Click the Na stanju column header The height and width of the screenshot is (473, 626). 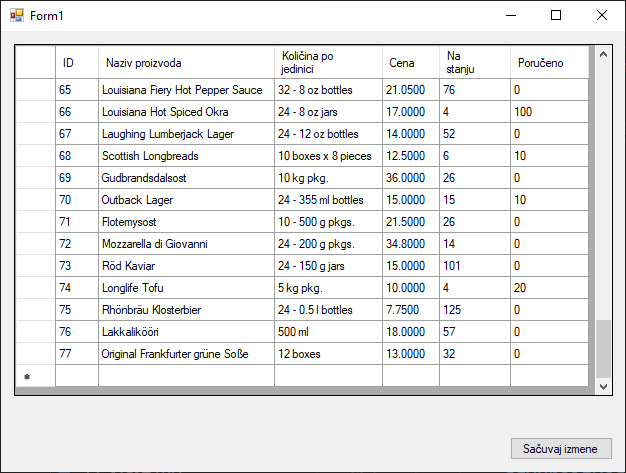click(474, 63)
